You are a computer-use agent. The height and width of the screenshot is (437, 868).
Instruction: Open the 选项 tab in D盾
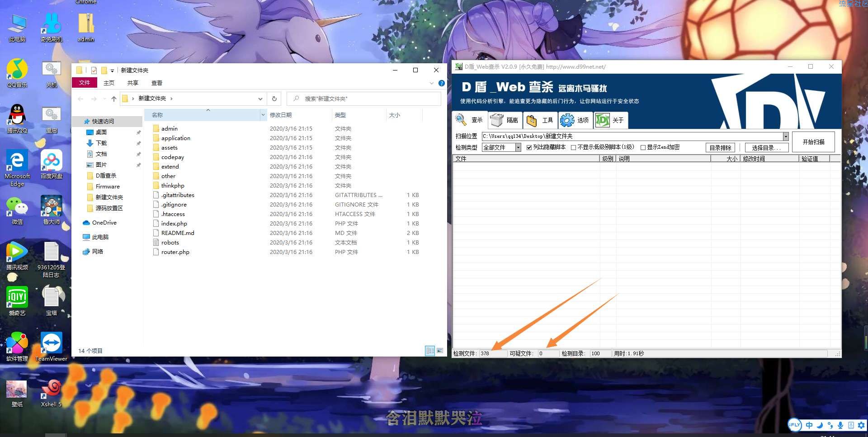click(576, 120)
